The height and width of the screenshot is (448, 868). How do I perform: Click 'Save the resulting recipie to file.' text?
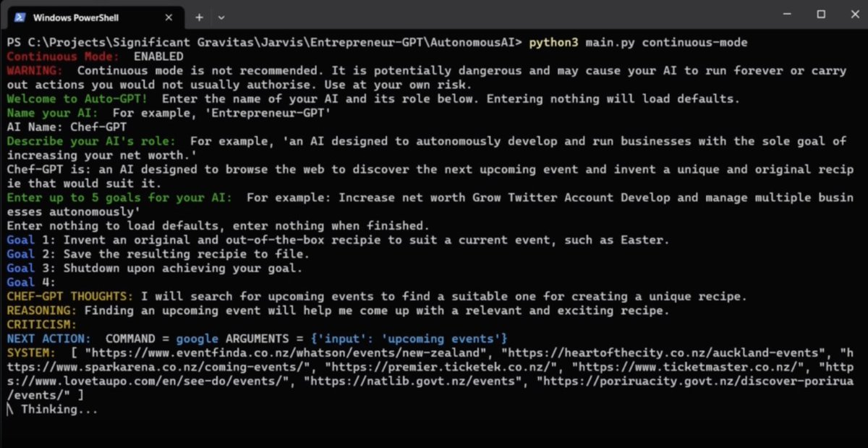click(187, 254)
